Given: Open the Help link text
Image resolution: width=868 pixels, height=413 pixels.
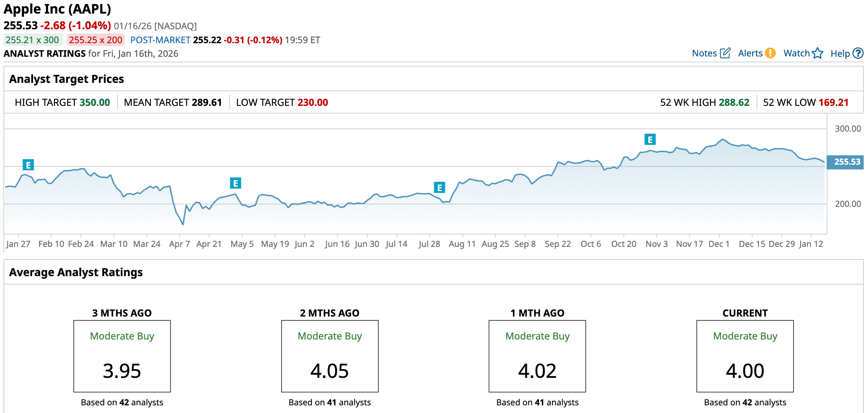Looking at the screenshot, I should (840, 54).
